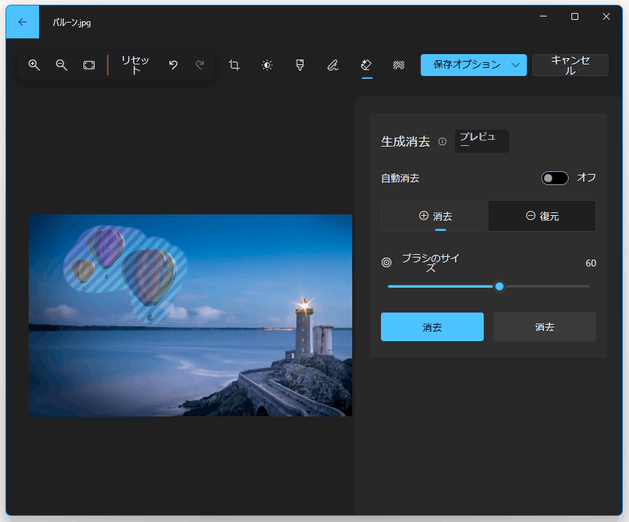
Task: Click the キャンセル cancel button
Action: click(x=570, y=65)
